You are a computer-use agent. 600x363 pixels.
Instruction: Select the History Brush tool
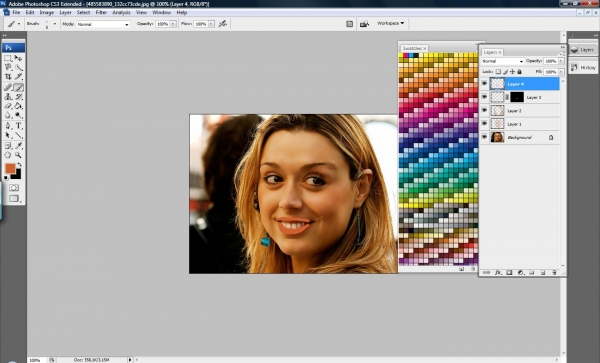point(18,97)
